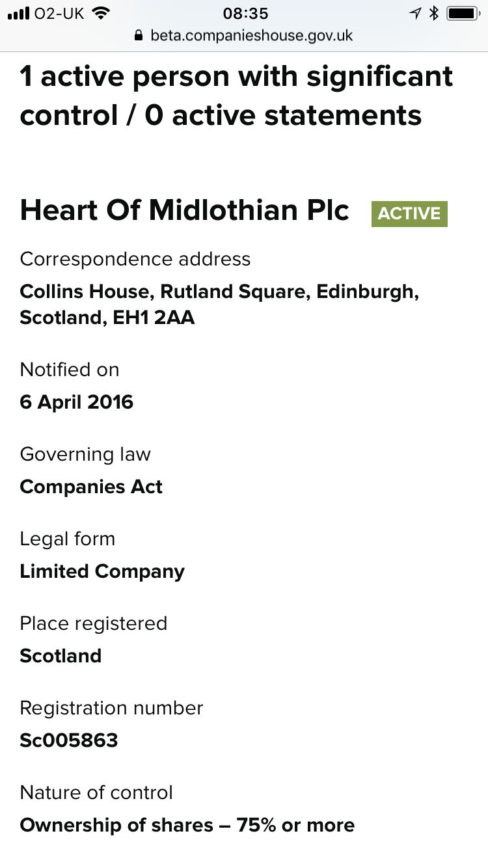Tap the Limited Company legal form value
Viewport: 488px width, 868px height.
(102, 571)
